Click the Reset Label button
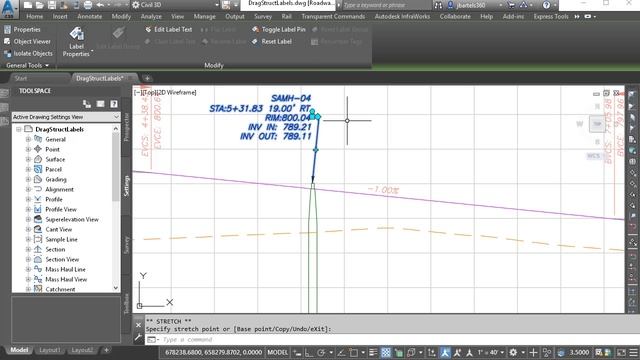 click(272, 42)
